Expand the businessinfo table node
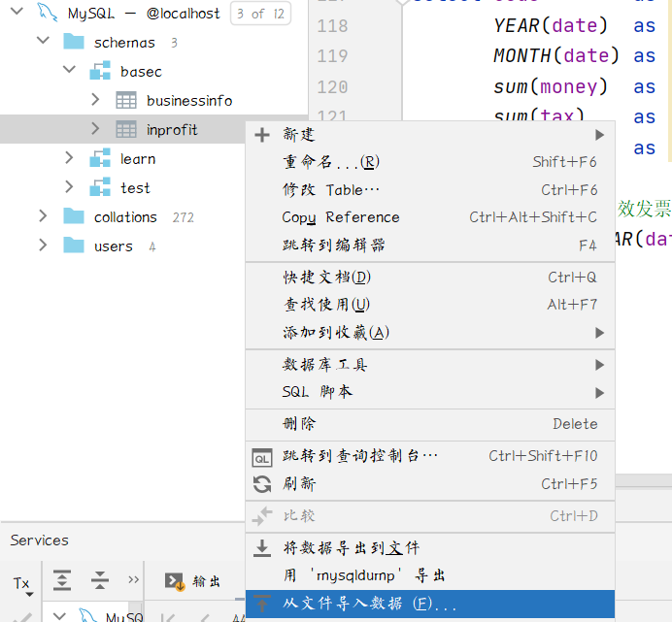 pyautogui.click(x=95, y=99)
